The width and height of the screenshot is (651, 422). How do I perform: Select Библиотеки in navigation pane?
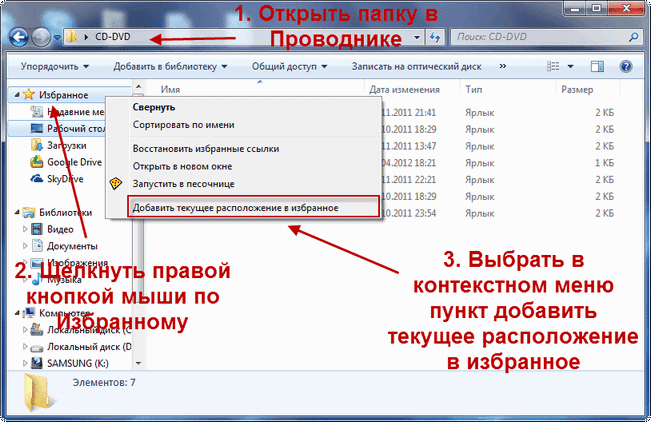pyautogui.click(x=66, y=213)
